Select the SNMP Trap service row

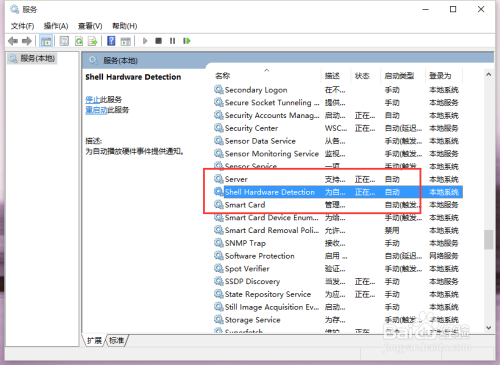(x=337, y=243)
